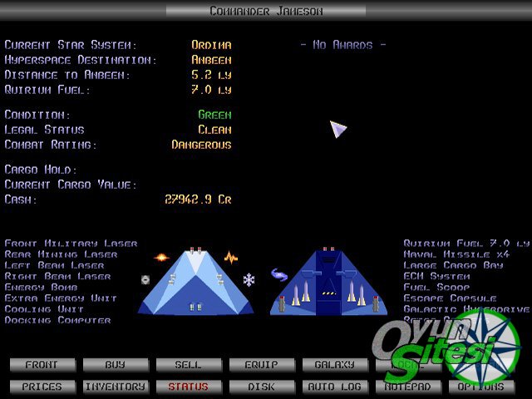The height and width of the screenshot is (399, 532).
Task: Click the Cooling Unit snowflake icon
Action: (249, 279)
